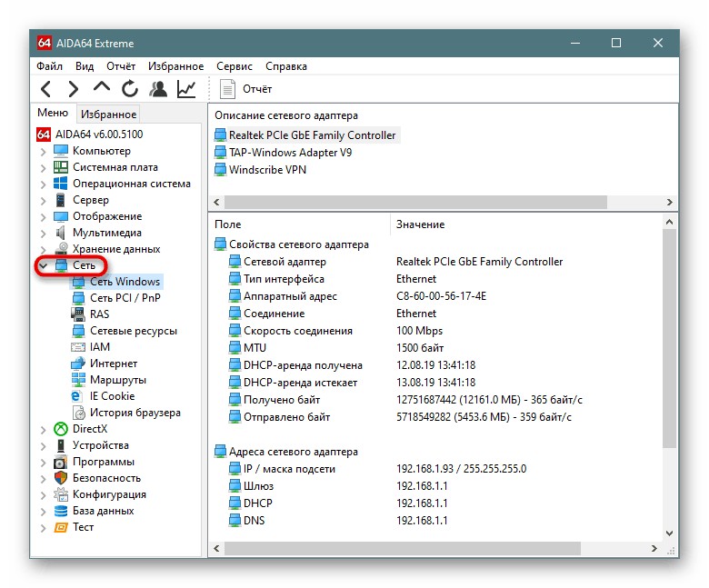Expand the Устройства tree node chevron
The width and height of the screenshot is (709, 588).
43,446
